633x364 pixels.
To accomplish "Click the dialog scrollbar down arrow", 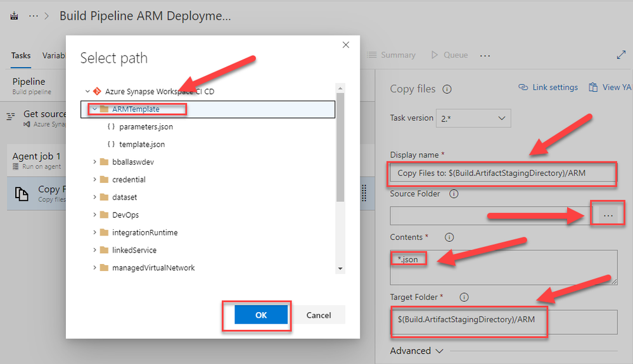I will (340, 268).
